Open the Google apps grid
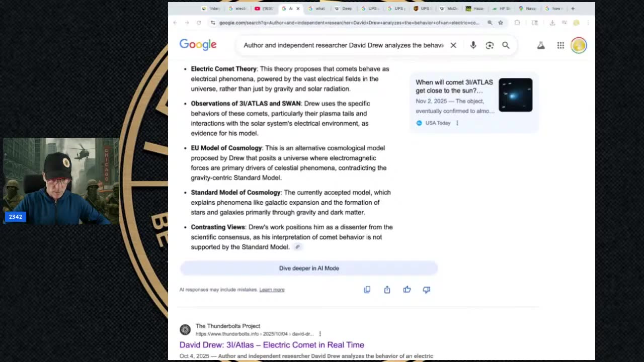This screenshot has height=362, width=644. (560, 45)
